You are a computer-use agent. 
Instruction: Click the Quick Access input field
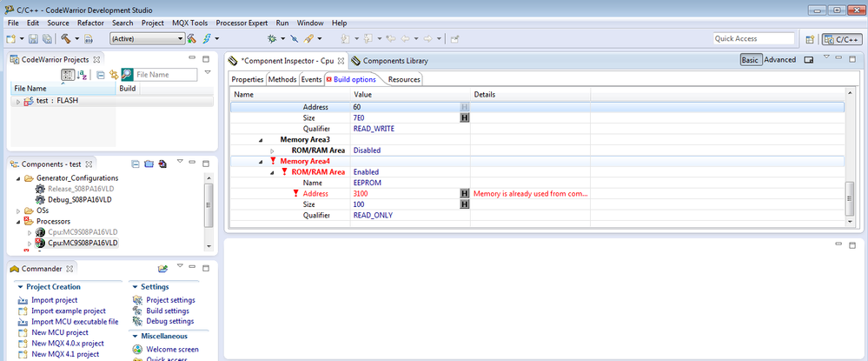(752, 39)
